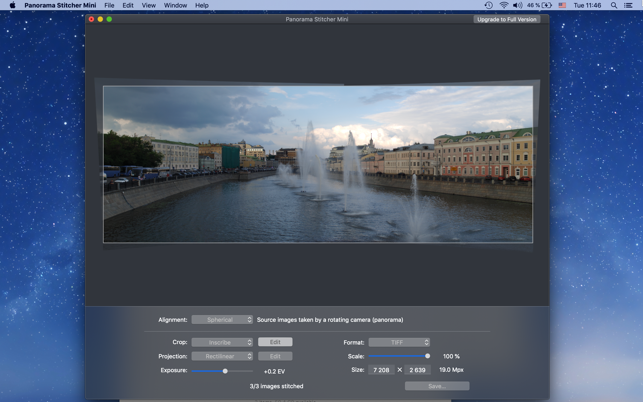Click Upgrade to Full Version button

(x=506, y=19)
